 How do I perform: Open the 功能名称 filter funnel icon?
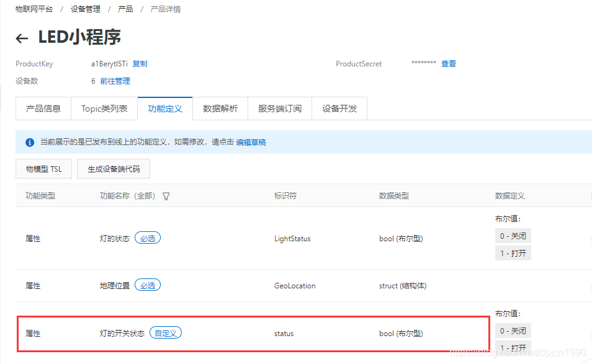166,196
